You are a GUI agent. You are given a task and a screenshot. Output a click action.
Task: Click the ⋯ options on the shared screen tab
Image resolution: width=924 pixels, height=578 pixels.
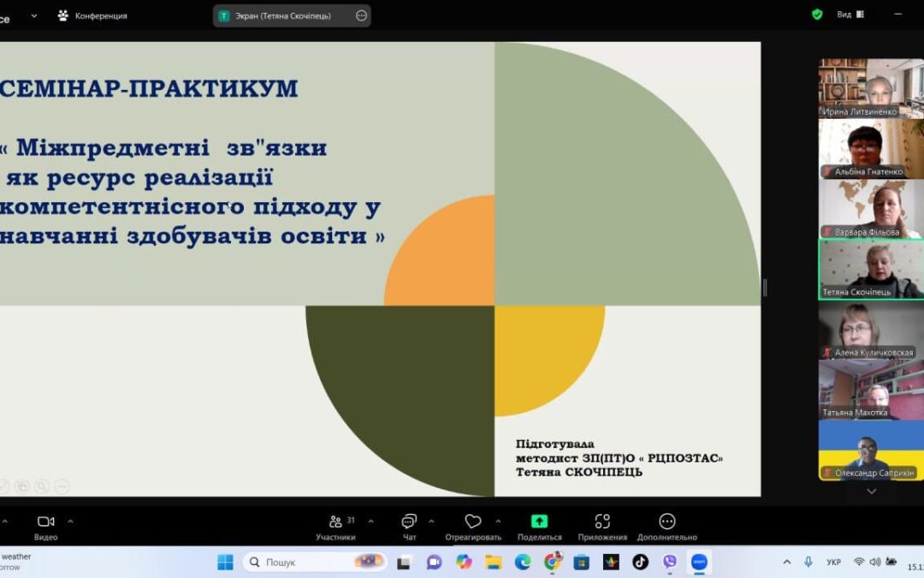click(x=361, y=15)
